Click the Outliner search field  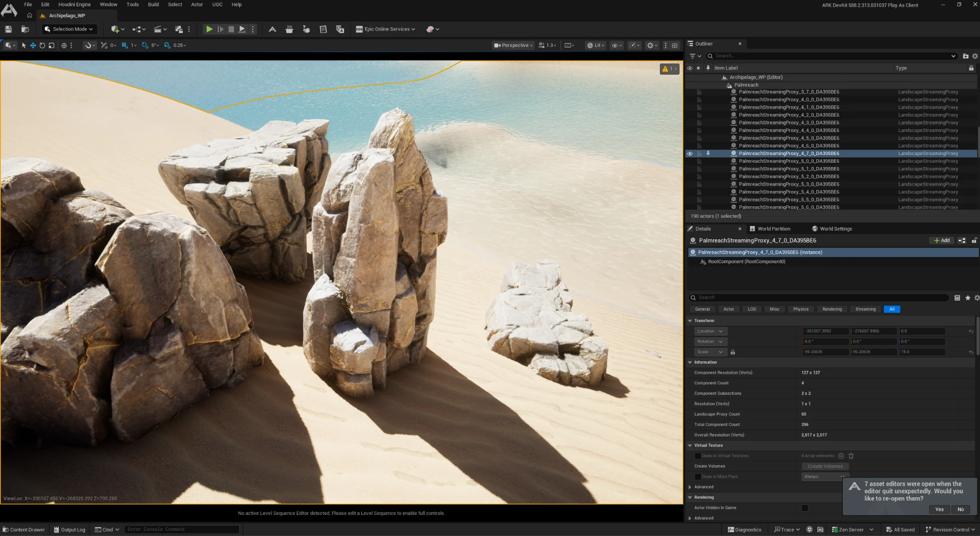(832, 56)
